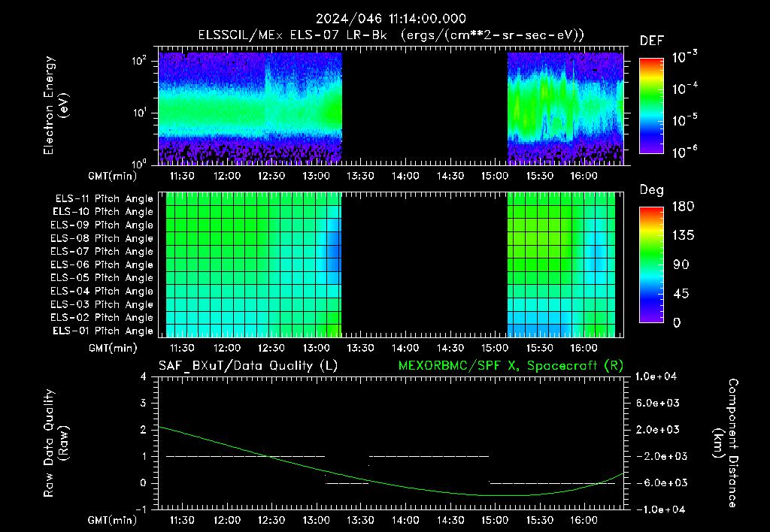770x532 pixels.
Task: Click the 15:30 tick under the data quality panel
Action: [539, 520]
